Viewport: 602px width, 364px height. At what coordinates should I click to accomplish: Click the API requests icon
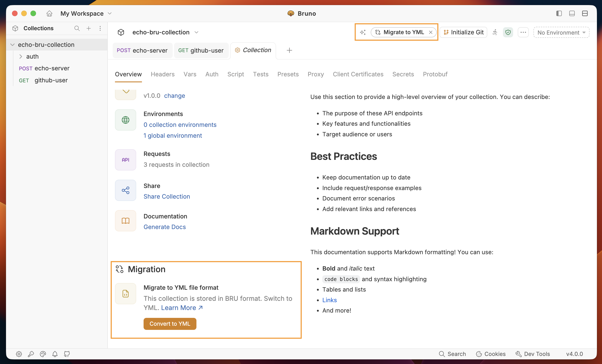tap(126, 160)
